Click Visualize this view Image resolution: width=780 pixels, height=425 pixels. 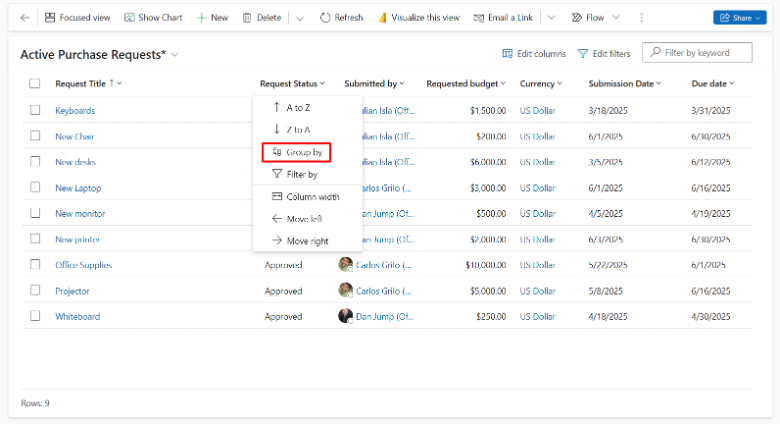(419, 18)
